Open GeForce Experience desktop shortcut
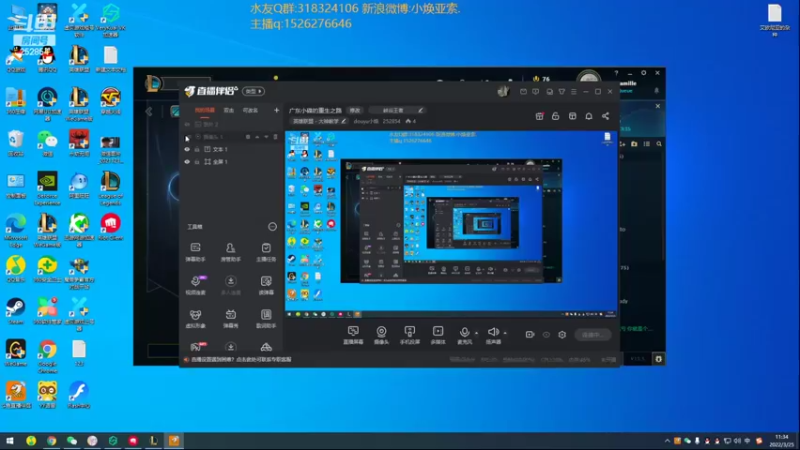This screenshot has width=800, height=450. [47, 189]
